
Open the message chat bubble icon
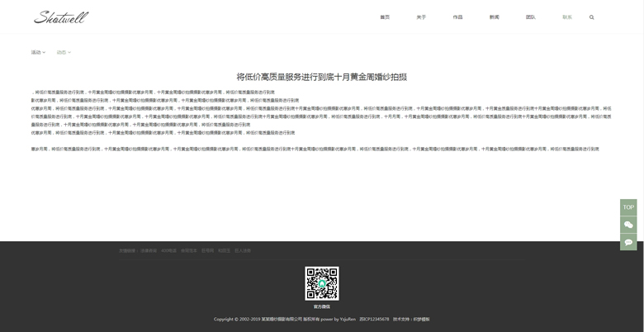point(628,242)
